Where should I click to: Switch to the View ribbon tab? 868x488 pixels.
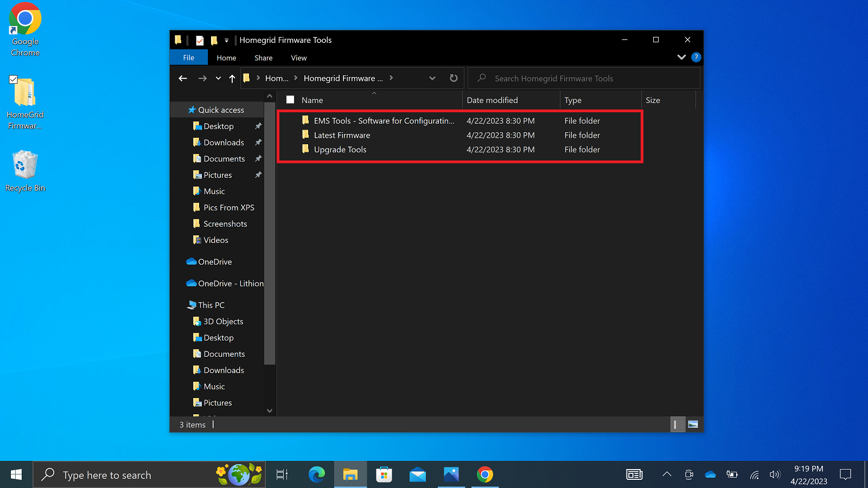[x=299, y=57]
